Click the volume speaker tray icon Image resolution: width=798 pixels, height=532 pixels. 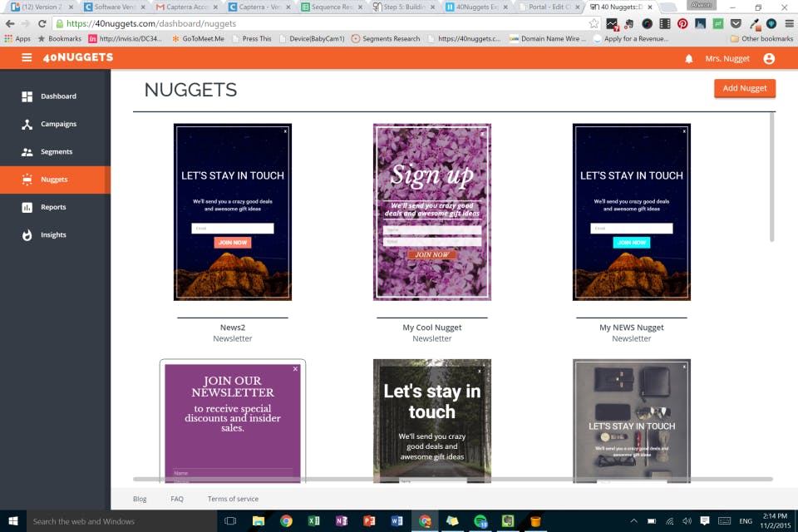tap(687, 521)
